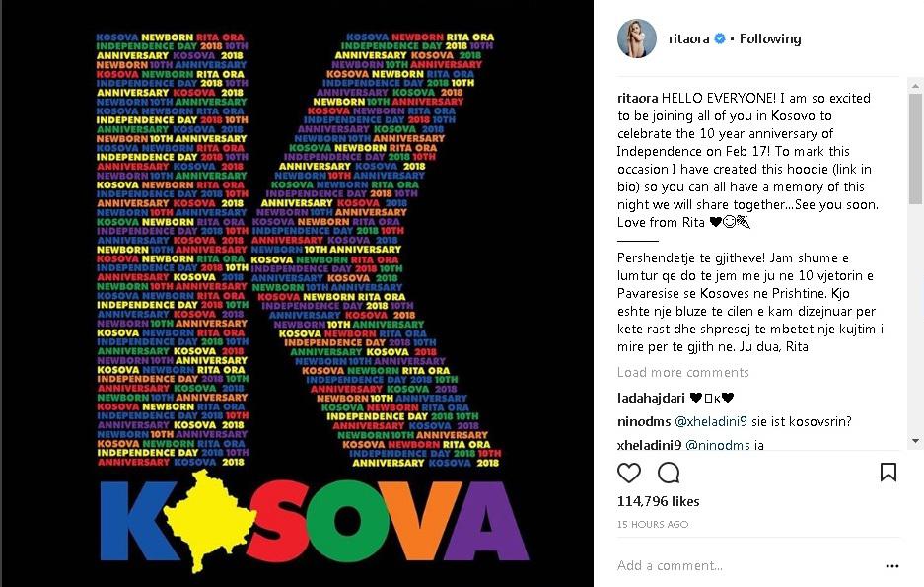Screen dimensions: 924x587
Task: Expand Load more comments
Action: [682, 372]
